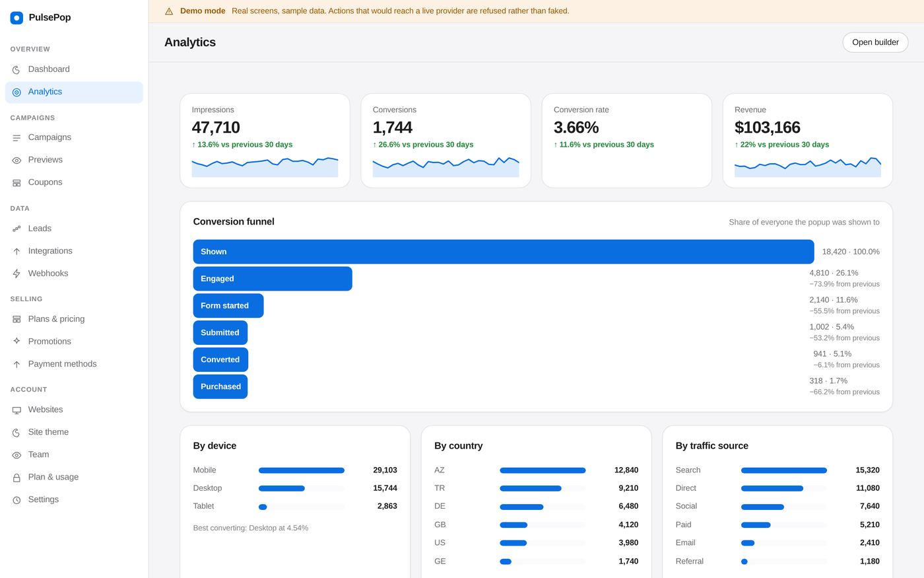The height and width of the screenshot is (578, 924).
Task: Click the '18,420 · 100.0%' funnel value
Action: [x=851, y=252]
